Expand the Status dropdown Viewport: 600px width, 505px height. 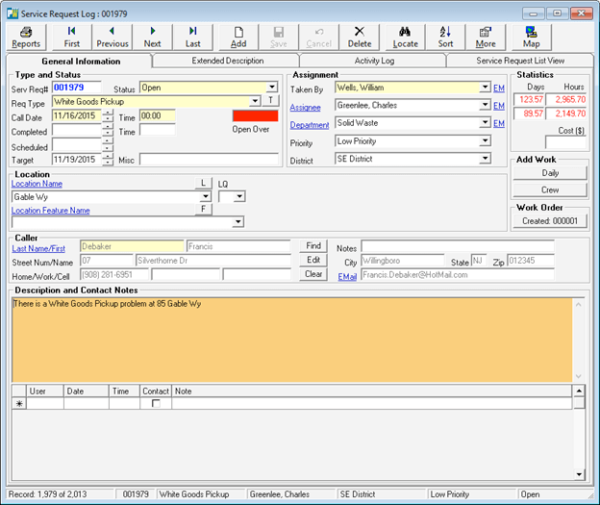(x=272, y=88)
